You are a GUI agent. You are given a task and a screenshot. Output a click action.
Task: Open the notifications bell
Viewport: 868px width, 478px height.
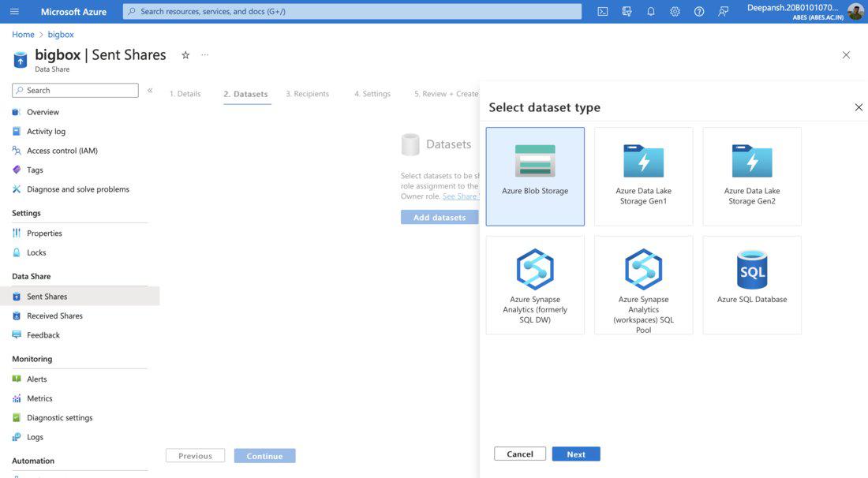pyautogui.click(x=651, y=11)
